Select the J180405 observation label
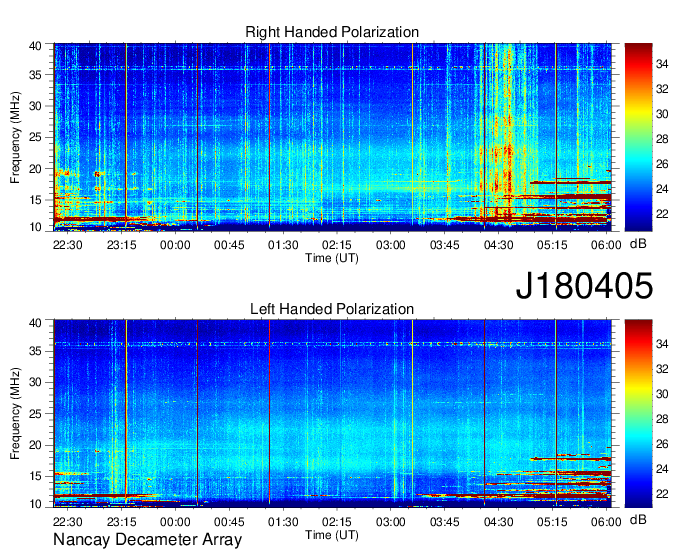Screen dimensions: 680x552 (x=584, y=285)
